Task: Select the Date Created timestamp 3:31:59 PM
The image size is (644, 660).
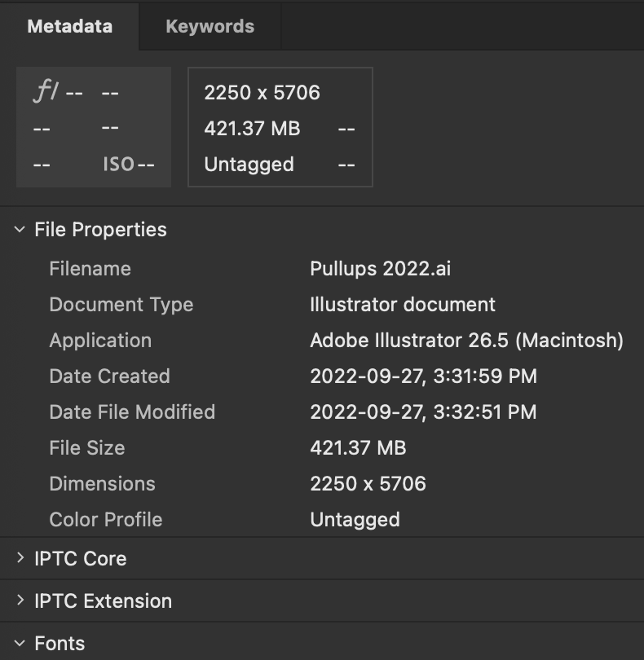Action: 423,376
